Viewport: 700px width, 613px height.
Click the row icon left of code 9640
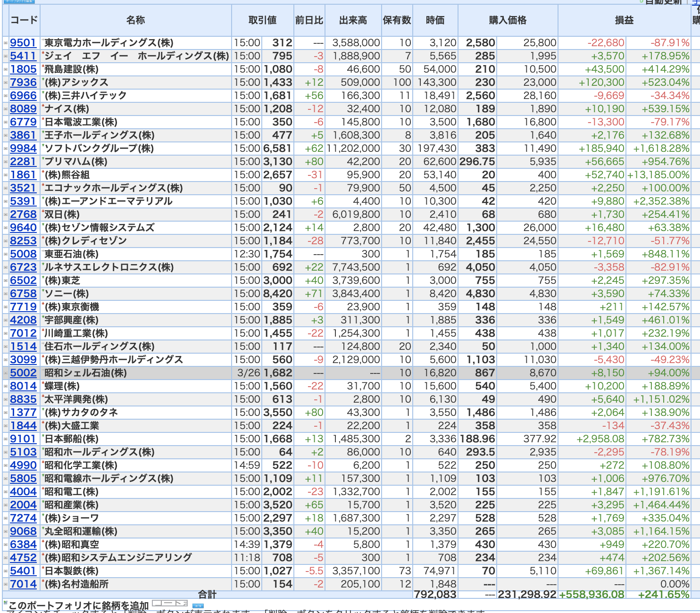[6, 228]
